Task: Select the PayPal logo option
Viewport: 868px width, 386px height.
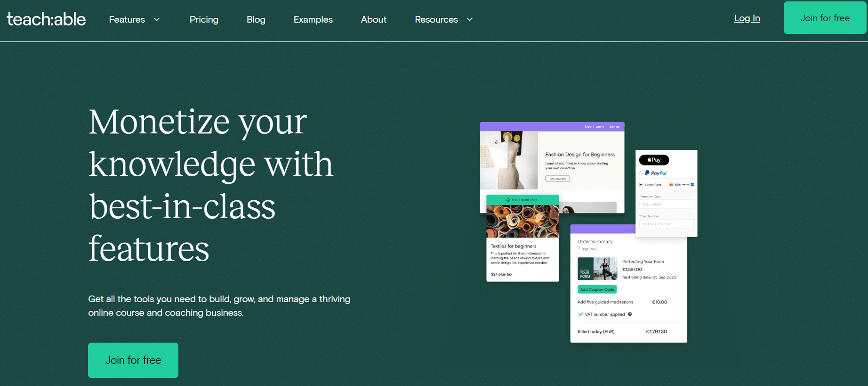Action: click(656, 173)
